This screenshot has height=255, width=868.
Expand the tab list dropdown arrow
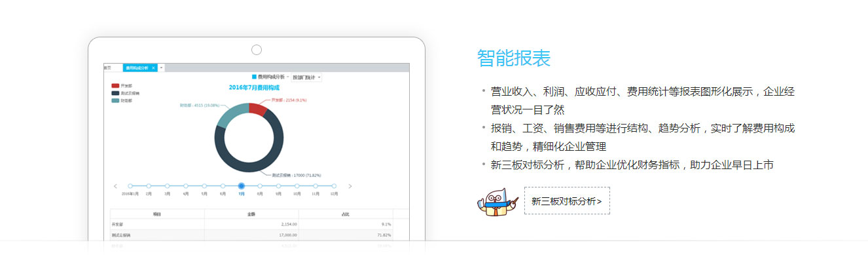pos(162,68)
